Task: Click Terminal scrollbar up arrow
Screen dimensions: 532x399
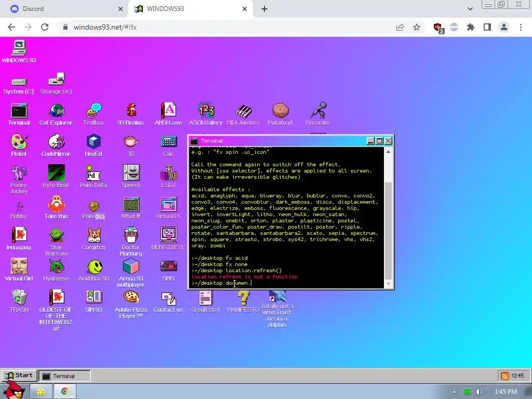Action: [x=388, y=152]
